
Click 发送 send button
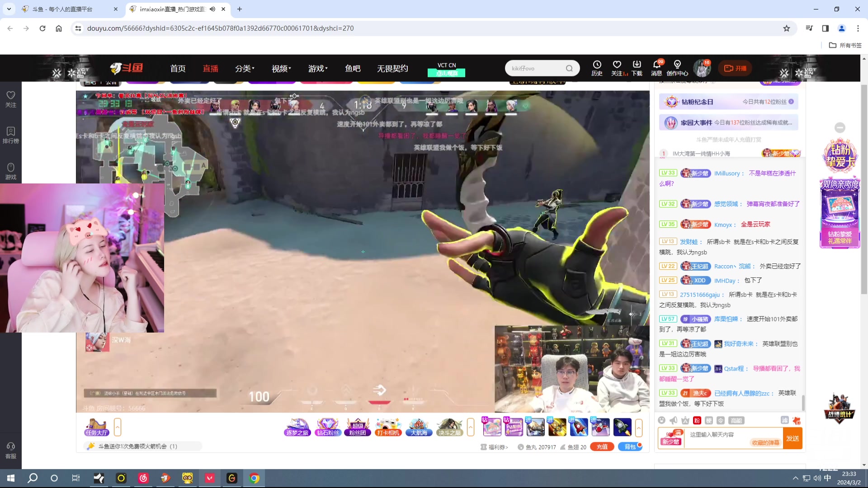point(793,438)
